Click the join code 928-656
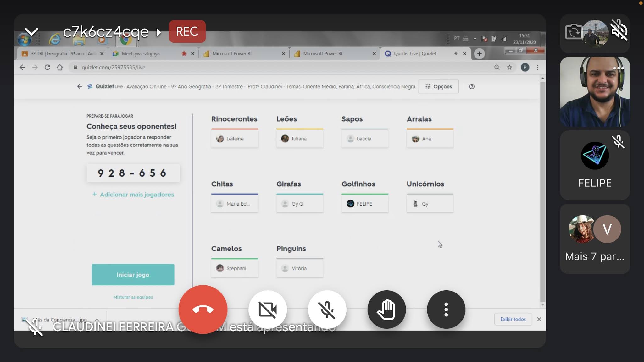 tap(133, 173)
